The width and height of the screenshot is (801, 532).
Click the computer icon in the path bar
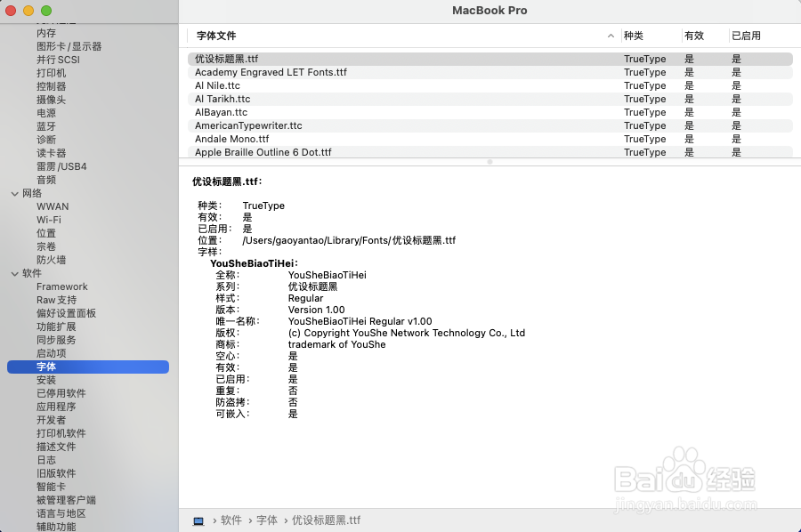pos(198,520)
